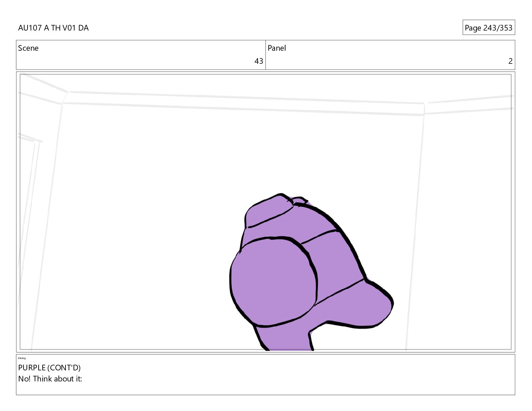Click the small Dialog label
Screen dimensions: 532x411
(22, 358)
